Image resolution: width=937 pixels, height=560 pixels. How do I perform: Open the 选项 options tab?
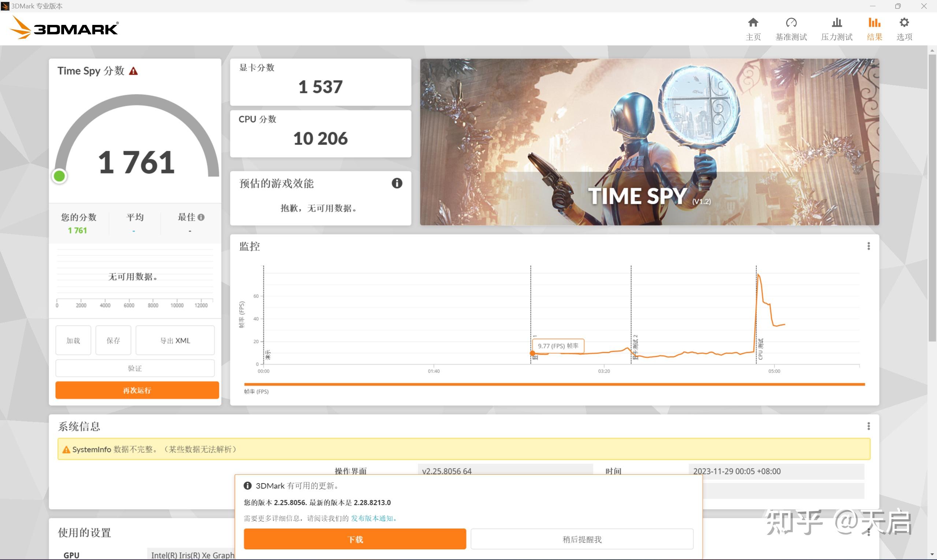[904, 29]
